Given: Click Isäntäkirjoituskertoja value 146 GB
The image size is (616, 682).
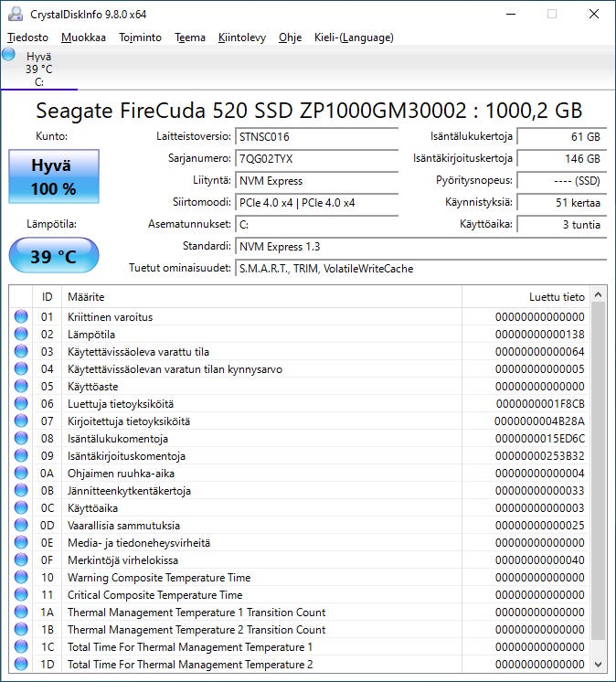Looking at the screenshot, I should click(x=562, y=159).
